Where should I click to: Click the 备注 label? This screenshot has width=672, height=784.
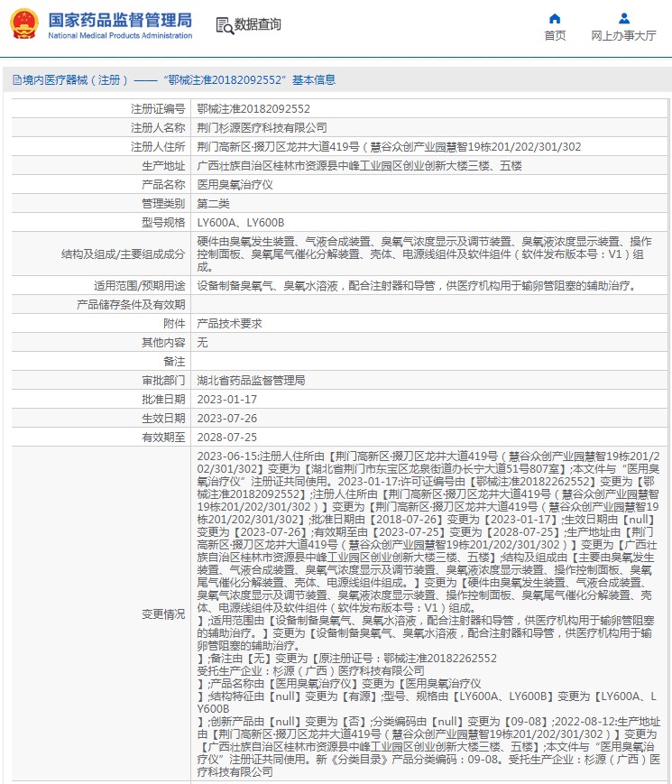pos(174,362)
